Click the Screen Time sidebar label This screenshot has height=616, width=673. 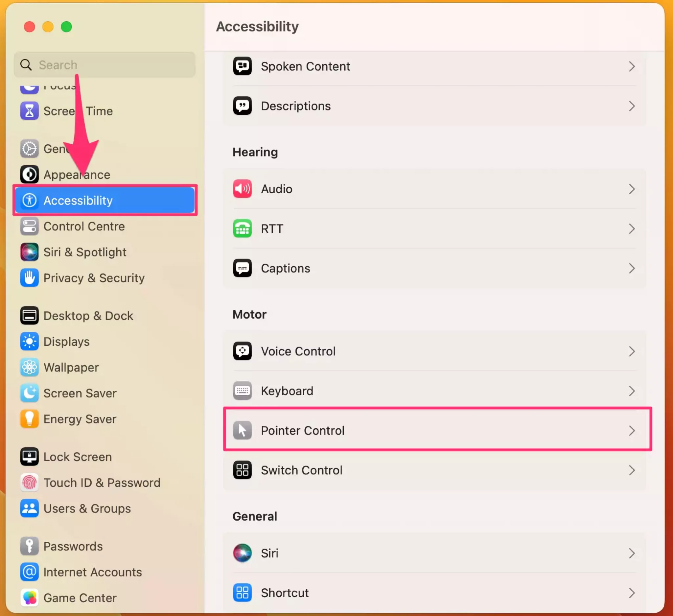click(78, 111)
